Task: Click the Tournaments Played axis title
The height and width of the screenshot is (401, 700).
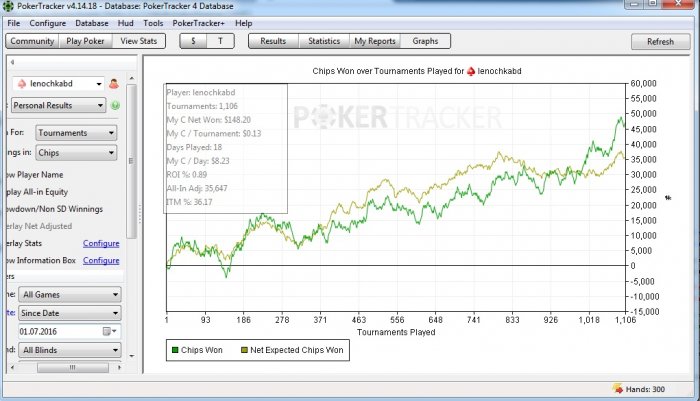Action: pyautogui.click(x=396, y=332)
